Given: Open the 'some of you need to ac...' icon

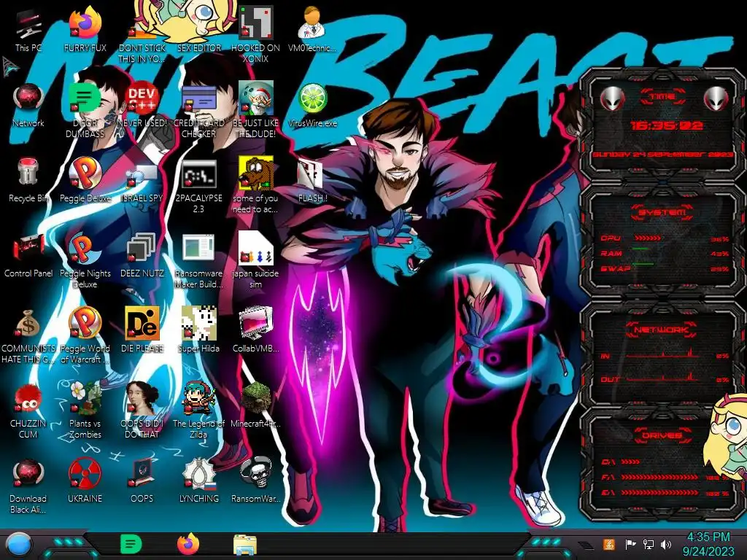Looking at the screenshot, I should click(x=255, y=186).
